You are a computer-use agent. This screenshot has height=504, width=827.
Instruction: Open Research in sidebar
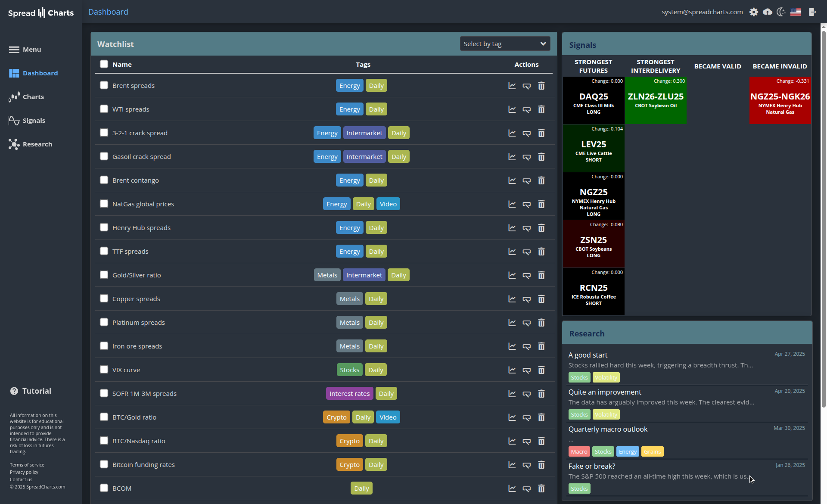pyautogui.click(x=30, y=144)
